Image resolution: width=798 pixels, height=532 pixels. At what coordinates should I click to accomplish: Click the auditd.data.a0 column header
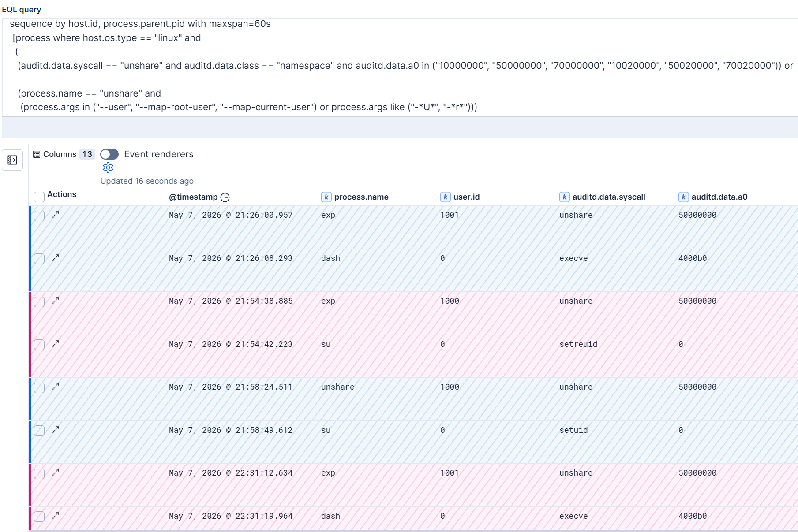coord(719,197)
